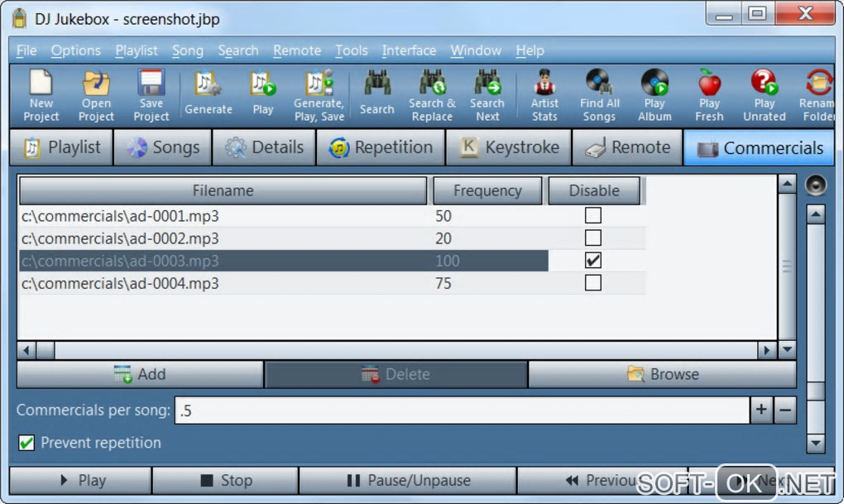The image size is (844, 504).
Task: Open the Search menu in the menu bar
Action: [238, 50]
